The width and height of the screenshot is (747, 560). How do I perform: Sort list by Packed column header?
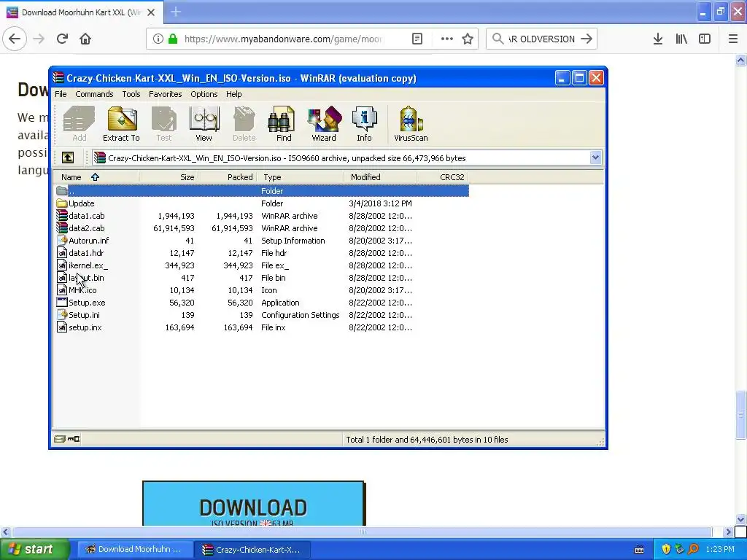[x=228, y=177]
